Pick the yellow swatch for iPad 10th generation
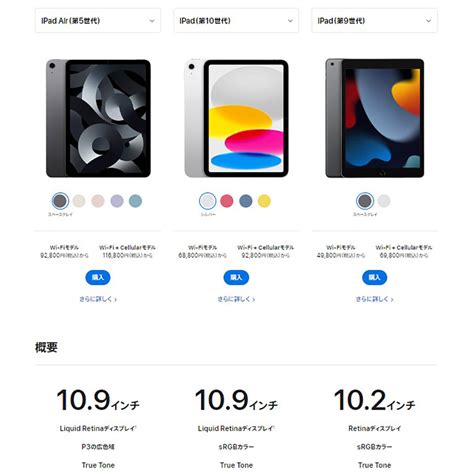 tap(264, 201)
